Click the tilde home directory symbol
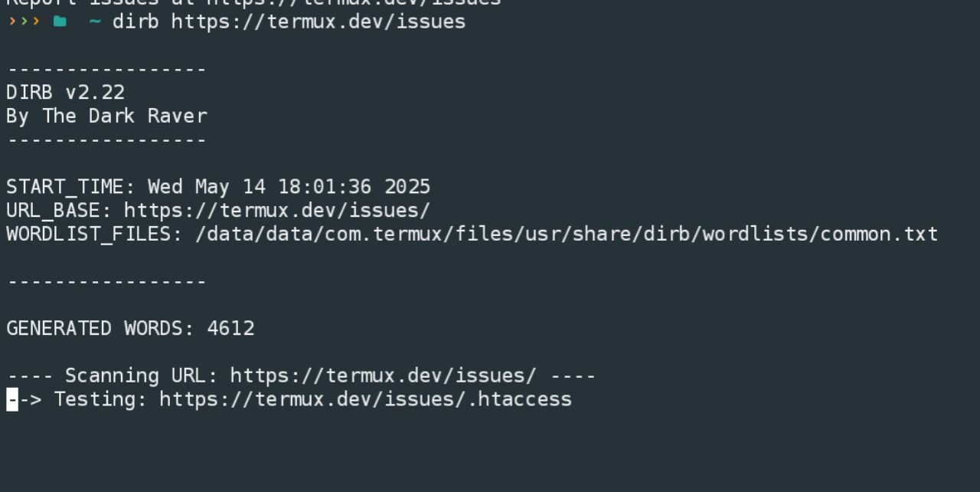This screenshot has width=980, height=492. click(95, 21)
